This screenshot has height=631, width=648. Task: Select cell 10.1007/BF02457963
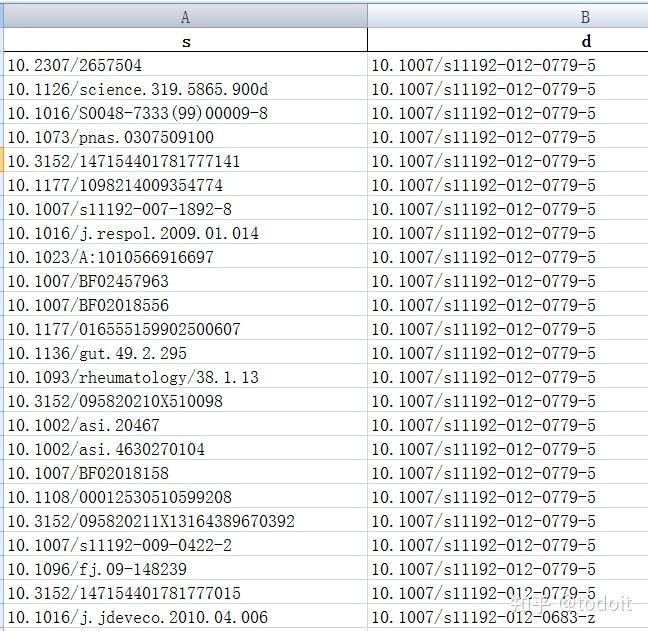[x=185, y=280]
